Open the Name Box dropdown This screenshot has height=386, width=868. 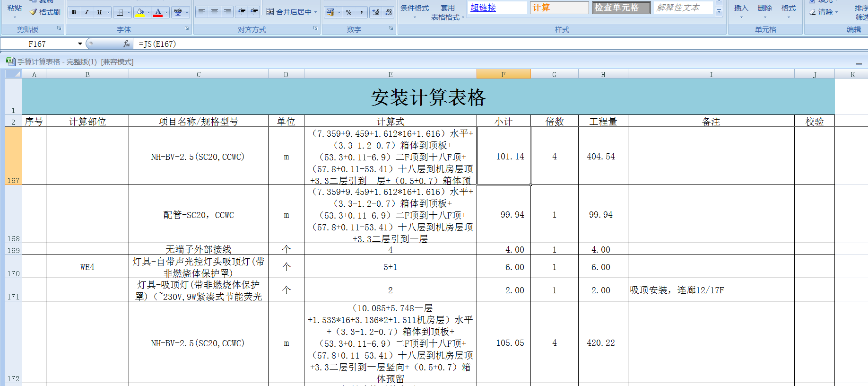tap(80, 44)
